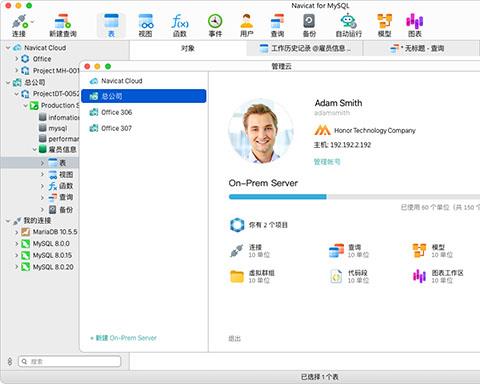
Task: Focus the 搜索 search field
Action: 70,361
